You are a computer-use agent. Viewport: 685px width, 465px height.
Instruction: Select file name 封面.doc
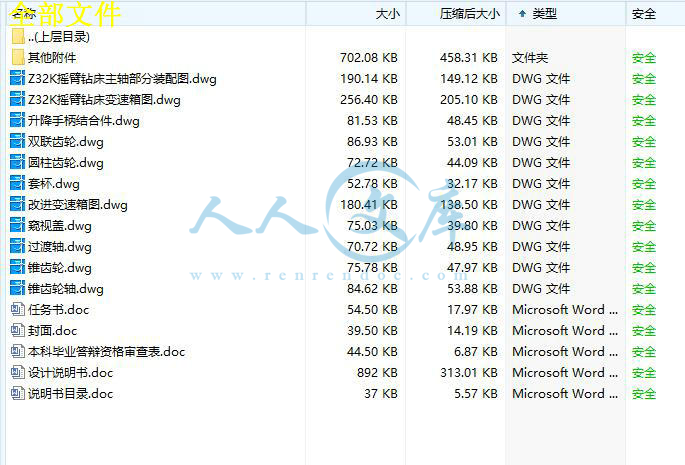tap(52, 330)
